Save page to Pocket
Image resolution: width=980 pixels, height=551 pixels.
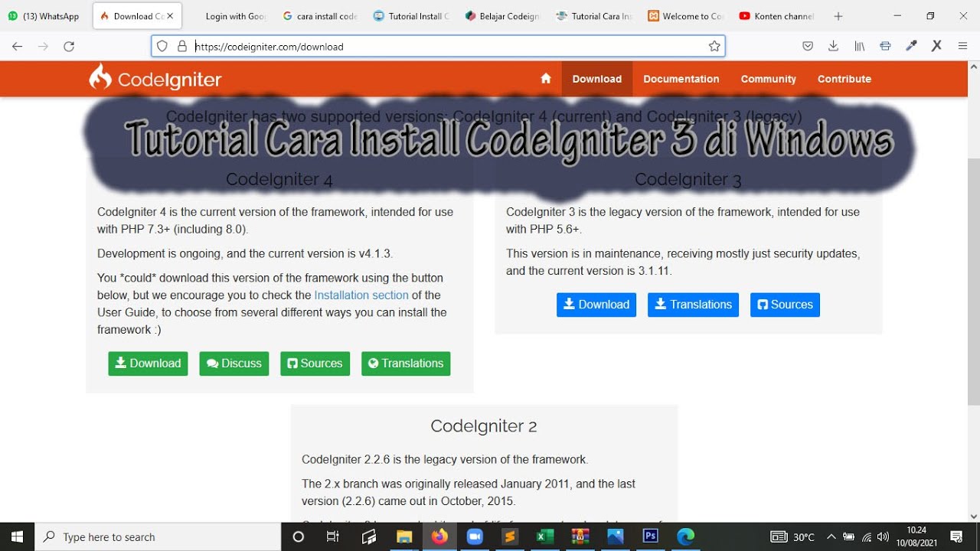click(808, 47)
